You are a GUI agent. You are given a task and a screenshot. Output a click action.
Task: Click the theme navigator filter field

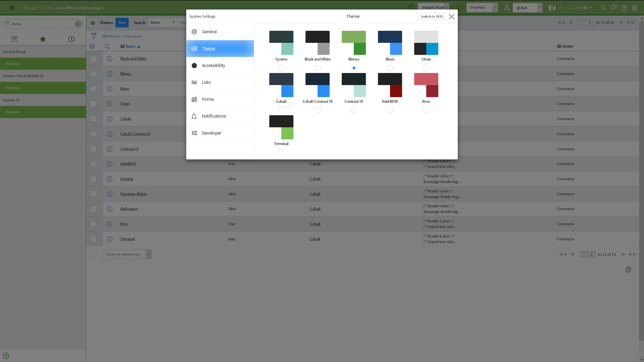(x=42, y=24)
